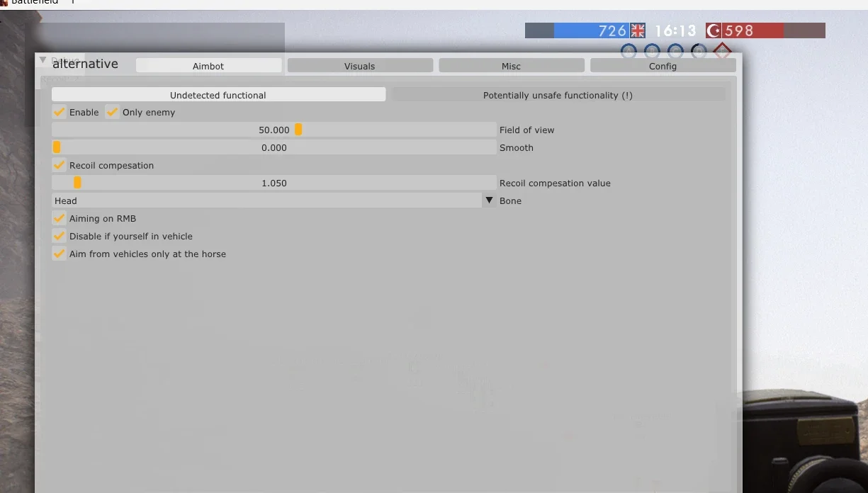Image resolution: width=868 pixels, height=493 pixels.
Task: Click the Recoil compesation value slider
Action: click(274, 183)
